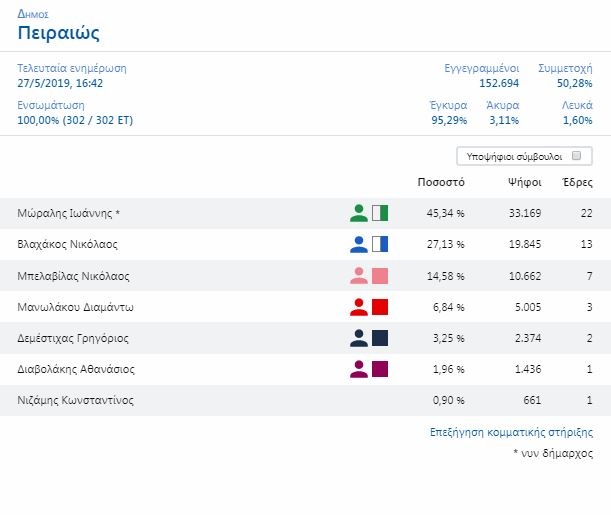Select candidate name Νιζάμης Κωνσταντίνος
Screen dimensions: 611x515
coord(76,400)
